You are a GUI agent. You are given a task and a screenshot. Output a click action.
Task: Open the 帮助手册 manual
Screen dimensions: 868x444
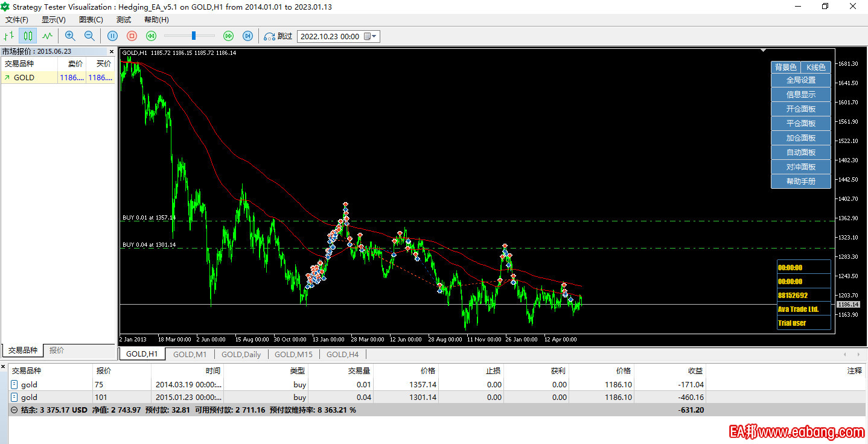click(801, 181)
